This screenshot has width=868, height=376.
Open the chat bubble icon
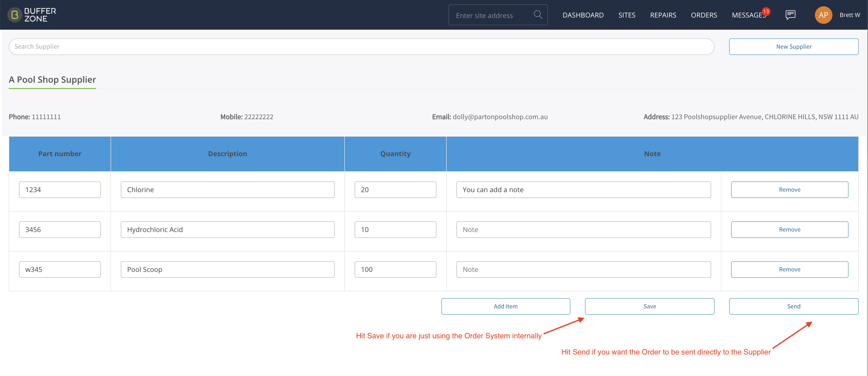790,15
